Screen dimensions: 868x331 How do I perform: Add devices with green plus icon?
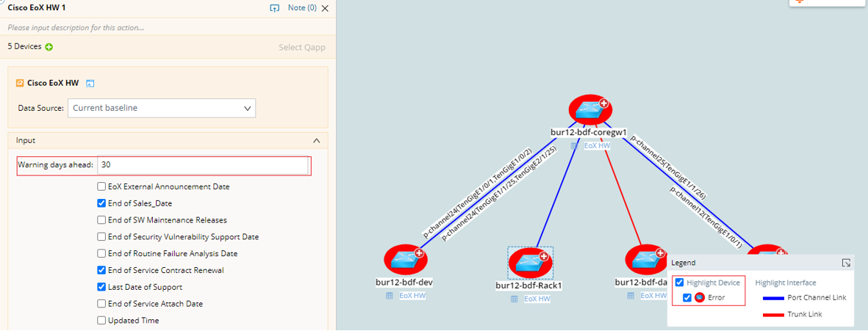click(49, 47)
